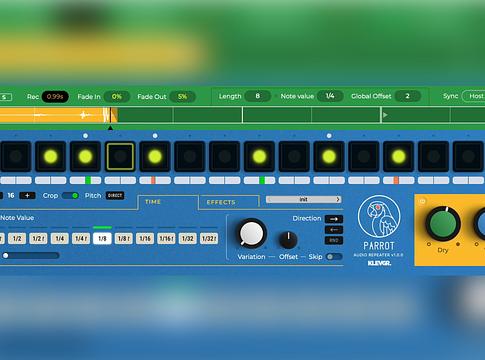This screenshot has height=360, width=485.
Task: Click the first green-marked bar under the pads
Action: click(x=85, y=180)
